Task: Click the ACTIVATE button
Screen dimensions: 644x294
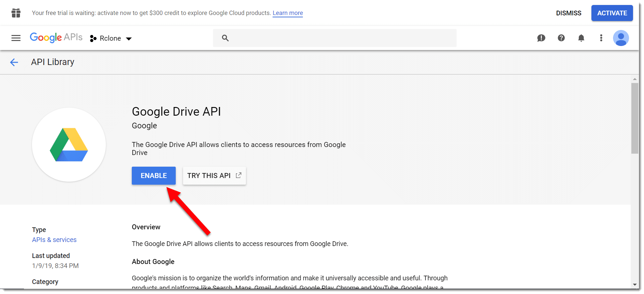Action: (612, 13)
